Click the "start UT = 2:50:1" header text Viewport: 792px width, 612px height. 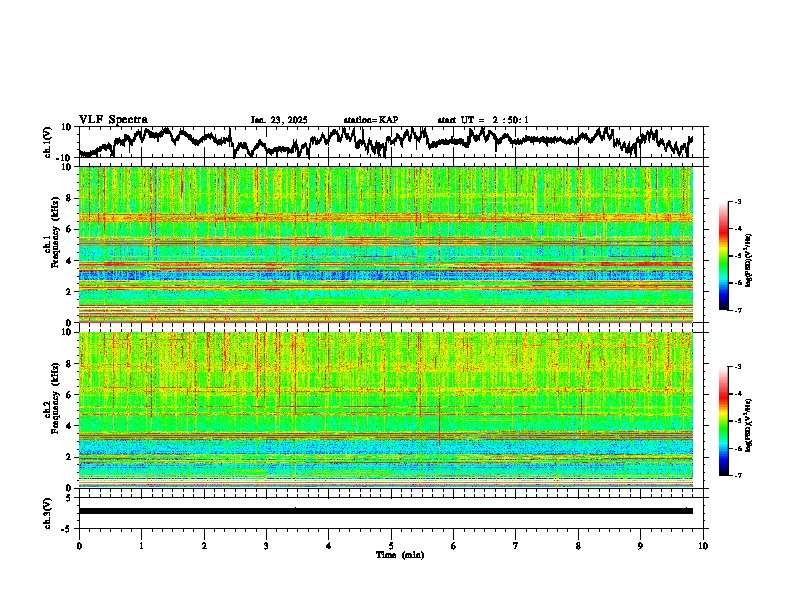[x=483, y=120]
